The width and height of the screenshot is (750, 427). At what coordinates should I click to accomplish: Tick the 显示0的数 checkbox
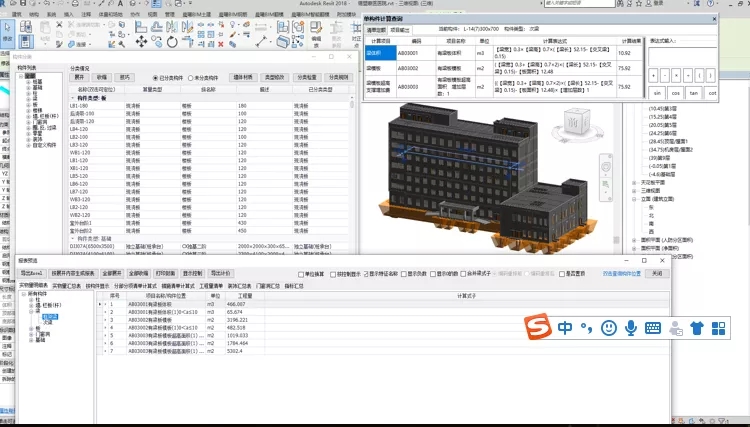pos(433,274)
